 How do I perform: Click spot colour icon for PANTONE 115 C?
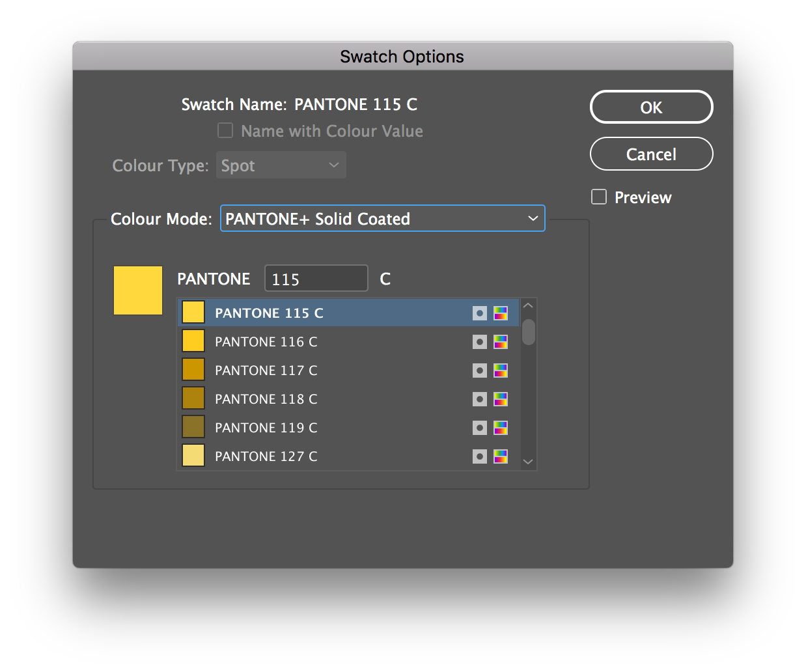(x=480, y=313)
